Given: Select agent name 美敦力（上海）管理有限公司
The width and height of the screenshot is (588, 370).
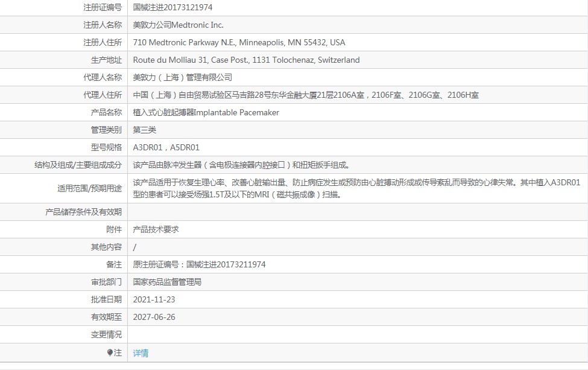Looking at the screenshot, I should tap(183, 78).
